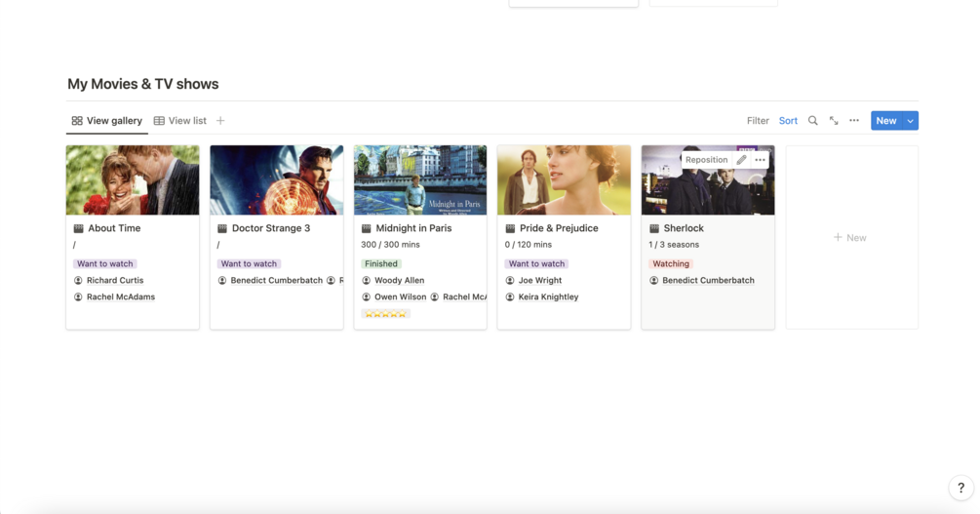Click the Finished status tag
980x514 pixels.
tap(381, 264)
